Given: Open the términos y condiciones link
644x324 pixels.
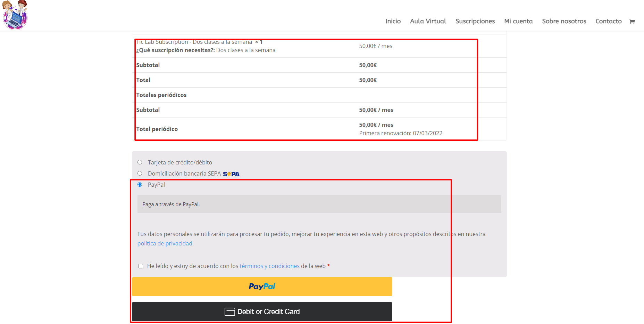Looking at the screenshot, I should pyautogui.click(x=270, y=266).
